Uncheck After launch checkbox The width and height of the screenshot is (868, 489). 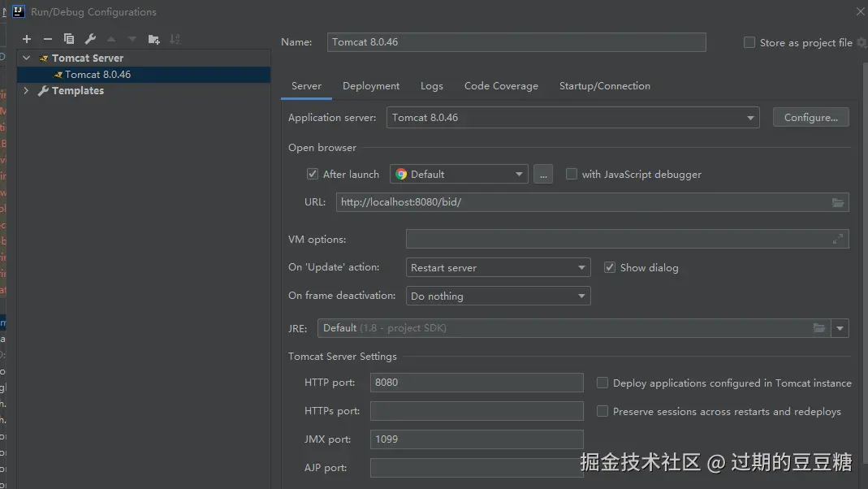pyautogui.click(x=313, y=174)
